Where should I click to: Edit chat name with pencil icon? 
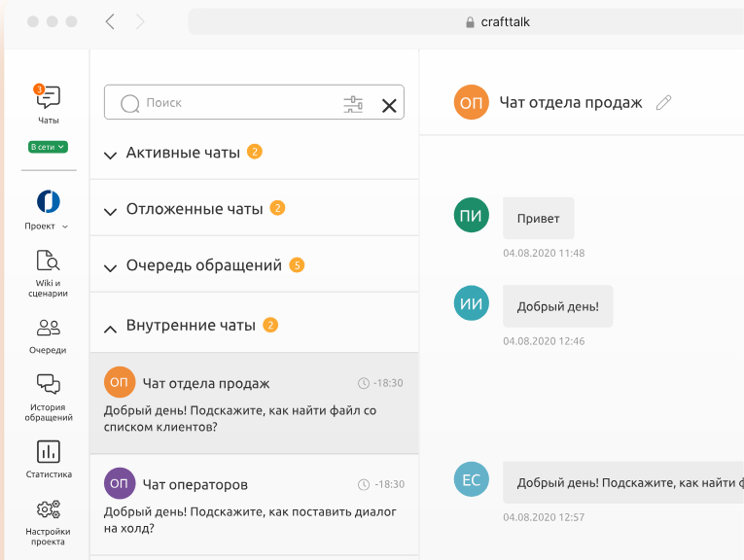(x=664, y=102)
